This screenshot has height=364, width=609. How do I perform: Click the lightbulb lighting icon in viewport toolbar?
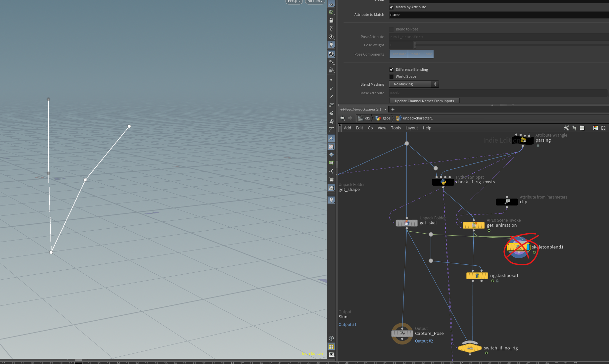pos(331,45)
